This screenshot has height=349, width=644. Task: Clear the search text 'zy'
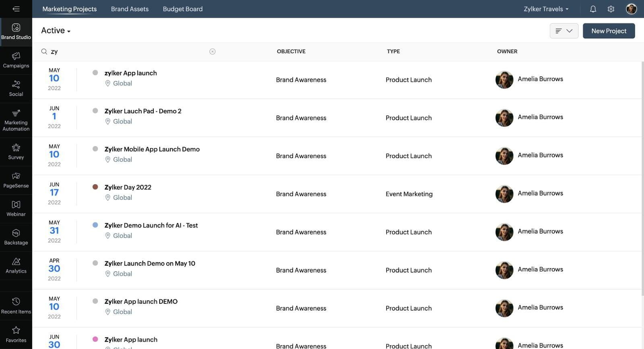[213, 52]
